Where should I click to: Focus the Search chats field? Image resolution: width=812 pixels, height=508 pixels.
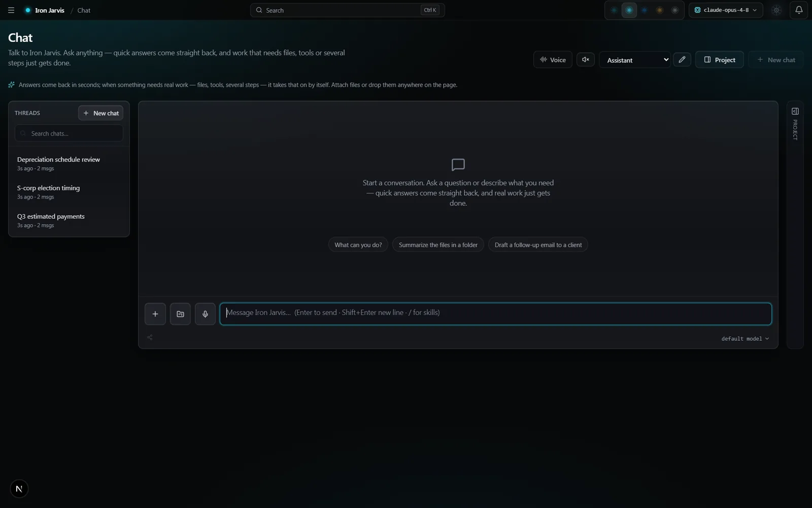coord(69,134)
